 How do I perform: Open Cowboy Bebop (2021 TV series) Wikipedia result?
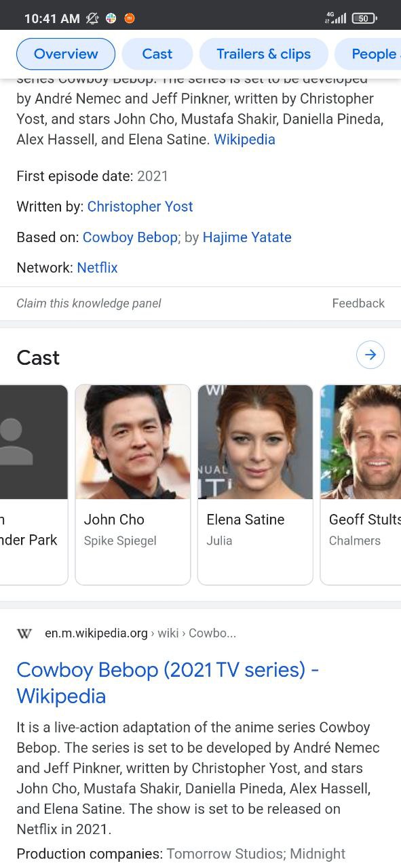(x=168, y=683)
